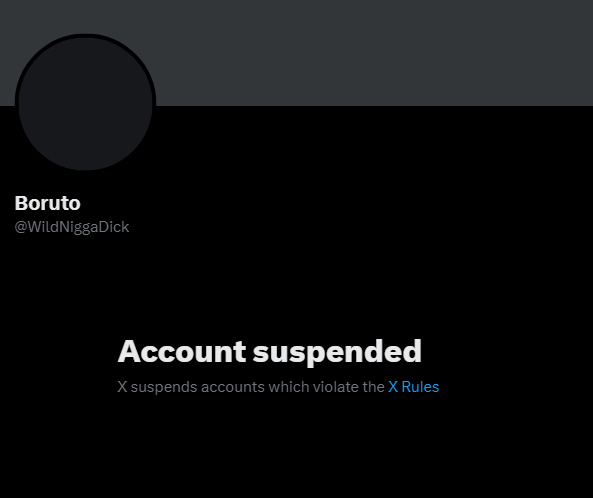Click the word which in the description
Screen dimensions: 593x498
(x=289, y=387)
